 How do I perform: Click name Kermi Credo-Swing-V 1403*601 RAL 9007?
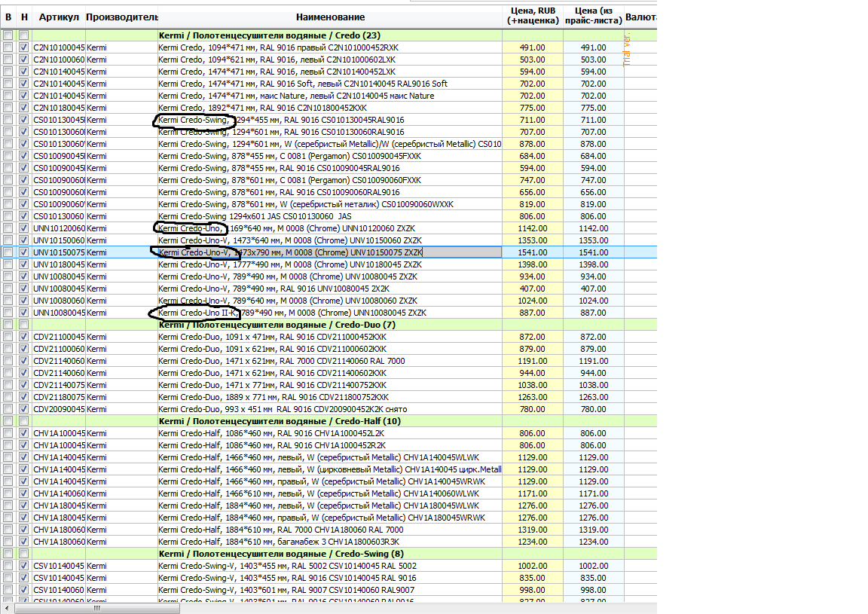(330, 590)
